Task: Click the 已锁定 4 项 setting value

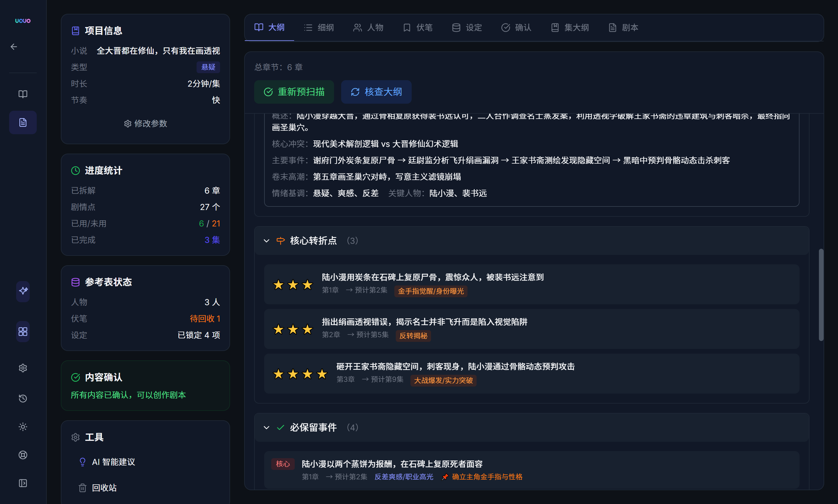Action: pyautogui.click(x=199, y=335)
